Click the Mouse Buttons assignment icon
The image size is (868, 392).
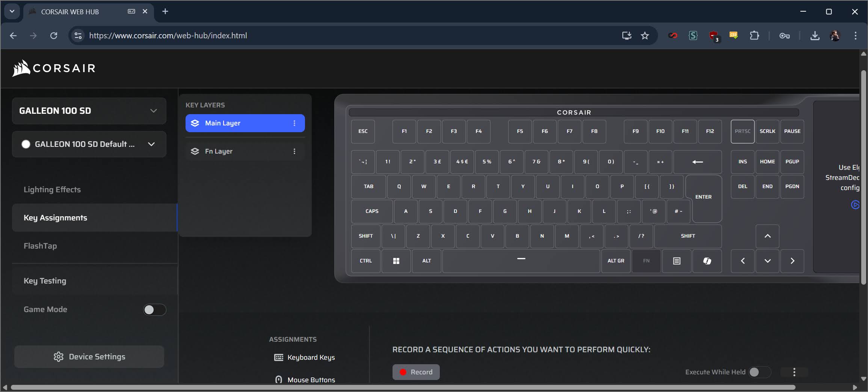point(279,380)
